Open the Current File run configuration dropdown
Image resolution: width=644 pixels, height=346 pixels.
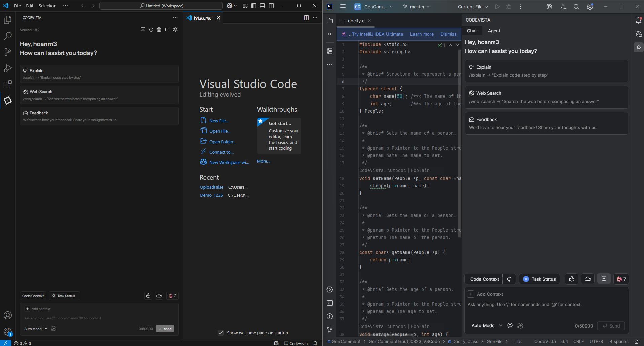coord(473,7)
